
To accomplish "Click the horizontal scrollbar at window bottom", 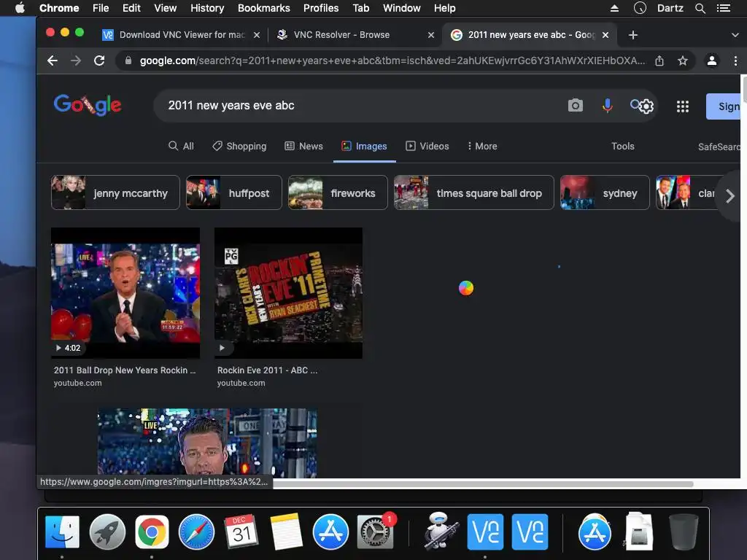I will pos(483,484).
